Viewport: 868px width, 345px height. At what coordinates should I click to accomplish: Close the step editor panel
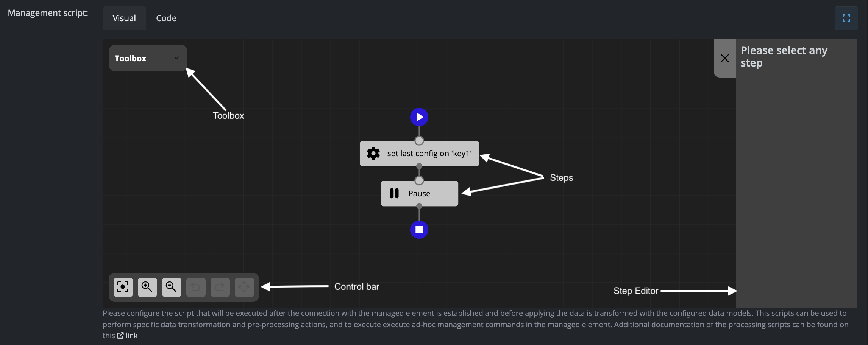point(724,58)
